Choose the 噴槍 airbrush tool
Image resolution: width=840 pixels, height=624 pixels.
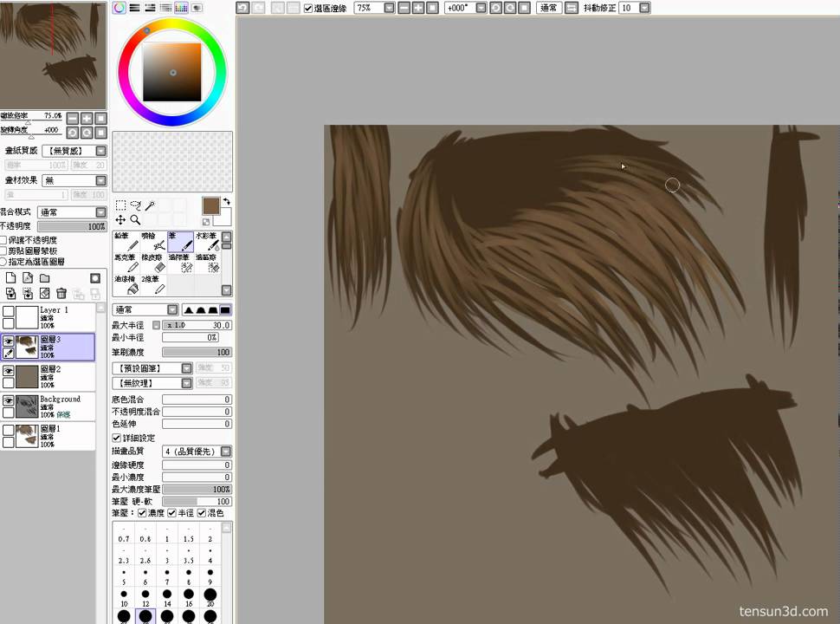click(x=154, y=242)
